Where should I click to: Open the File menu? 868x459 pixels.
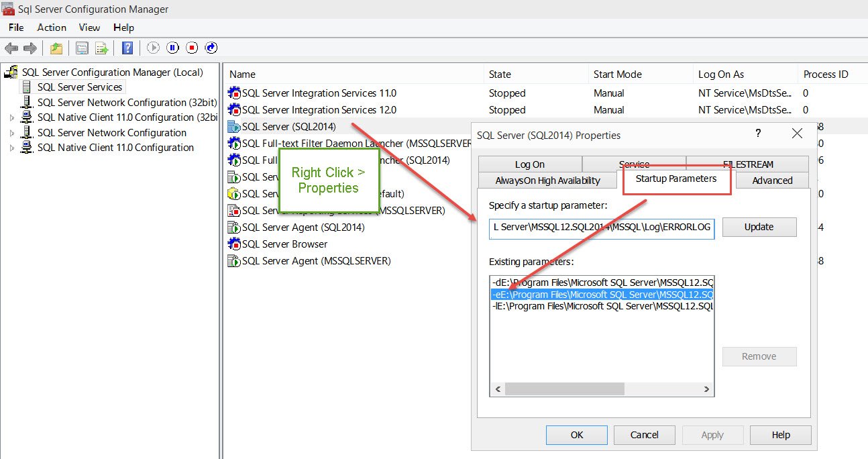(x=16, y=28)
